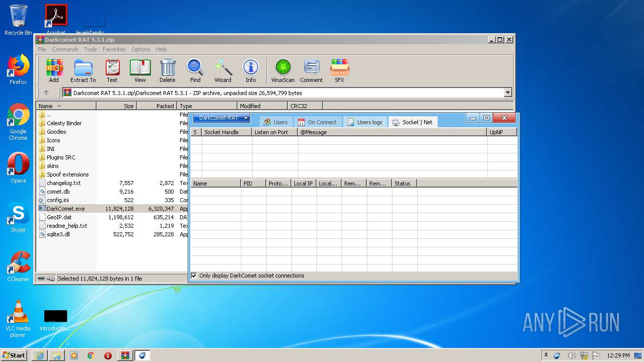Click the PID column header
This screenshot has height=362, width=644.
254,184
